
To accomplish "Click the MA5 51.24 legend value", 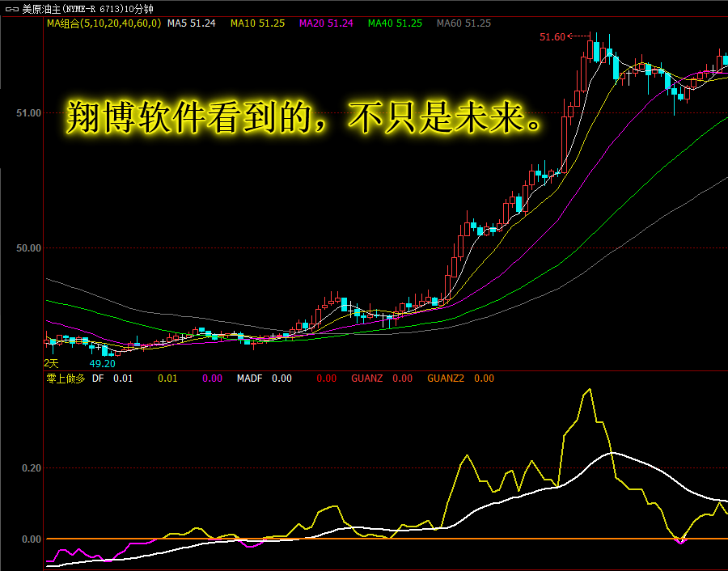I will pos(191,23).
